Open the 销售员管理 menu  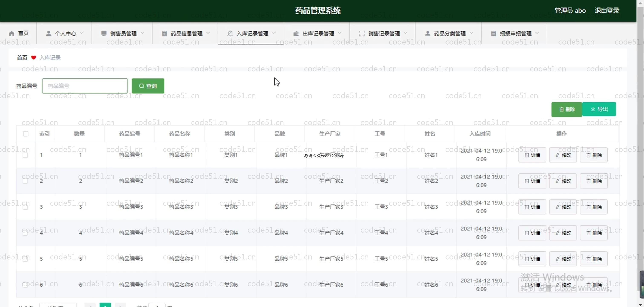[x=122, y=33]
